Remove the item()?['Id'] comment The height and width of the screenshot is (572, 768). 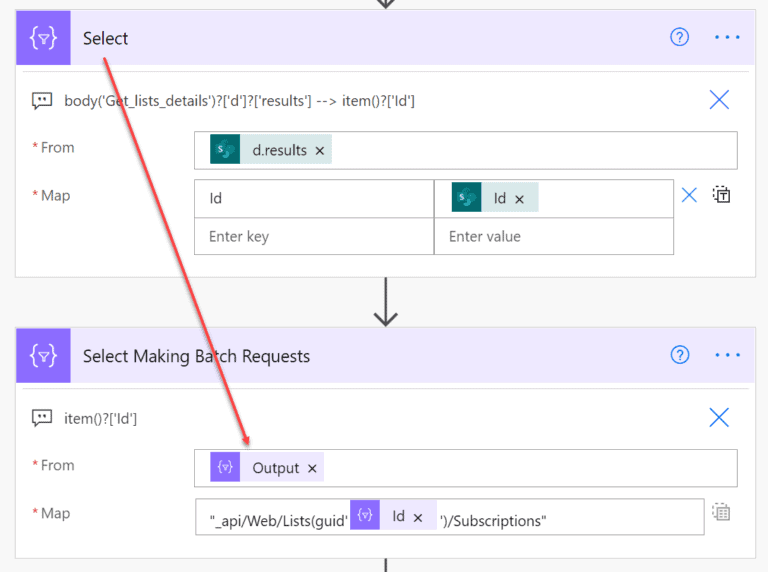[719, 417]
